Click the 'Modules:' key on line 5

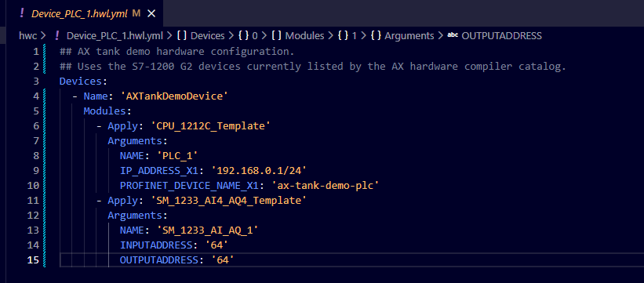107,111
